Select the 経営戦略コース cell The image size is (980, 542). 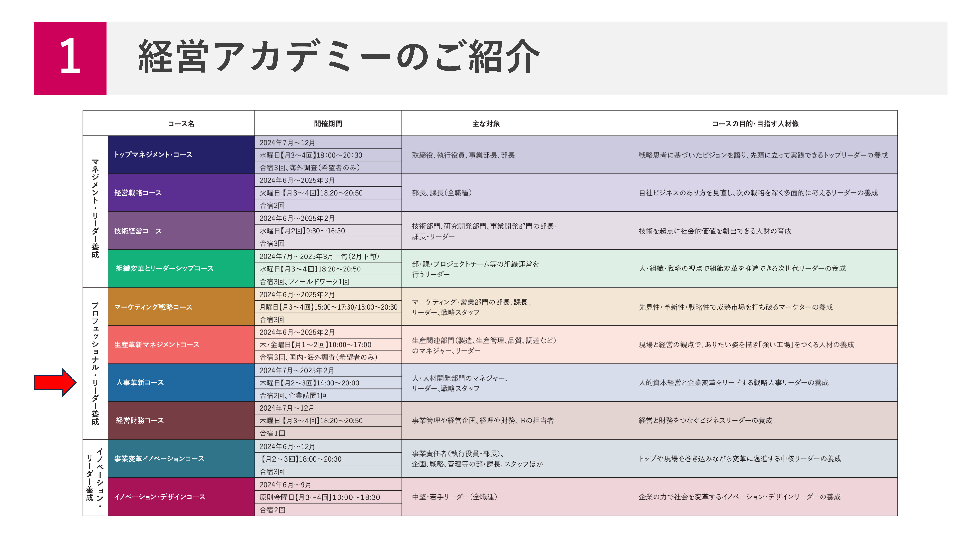[181, 193]
